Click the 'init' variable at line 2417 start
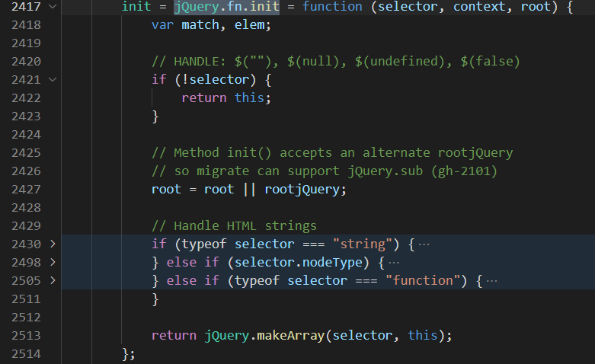 (136, 7)
